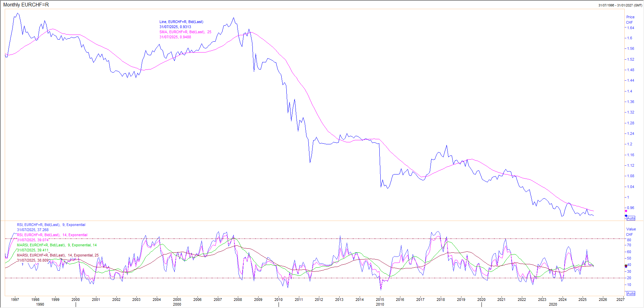
Task: Click the blue last-price marker on price axis
Action: coord(626,215)
